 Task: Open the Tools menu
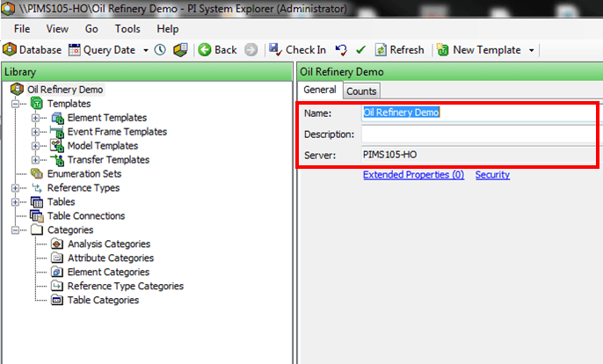(127, 29)
